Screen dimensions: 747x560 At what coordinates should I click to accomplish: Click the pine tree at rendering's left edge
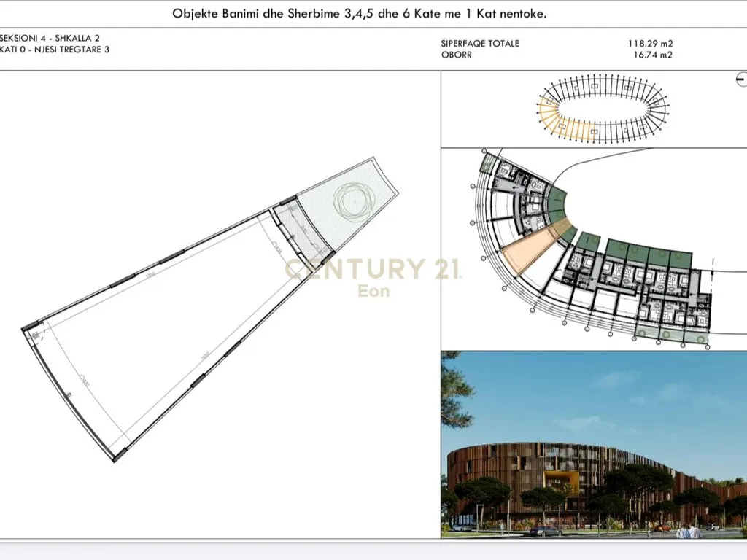tap(454, 394)
